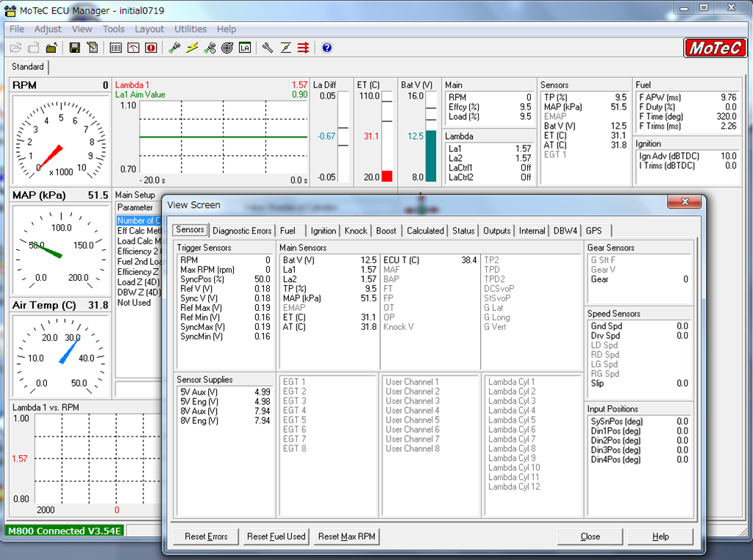Click the 'Max RPM (rpm)' sensor label
Image resolution: width=753 pixels, height=560 pixels.
[207, 270]
